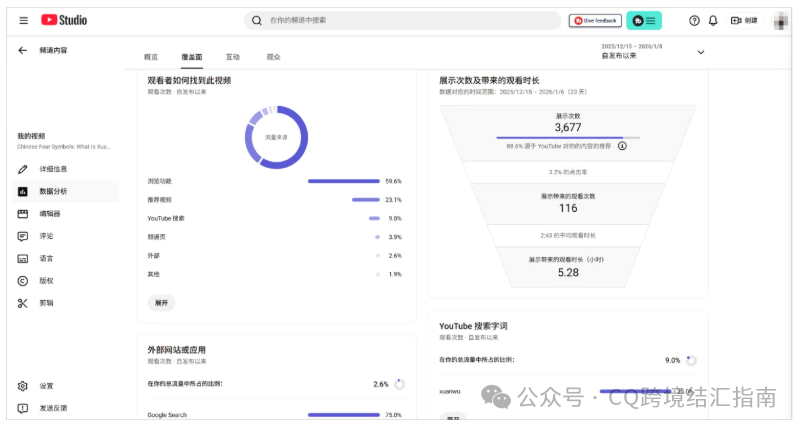Screen dimensions: 802x429
Task: Go back to channel content arrow
Action: tap(23, 50)
